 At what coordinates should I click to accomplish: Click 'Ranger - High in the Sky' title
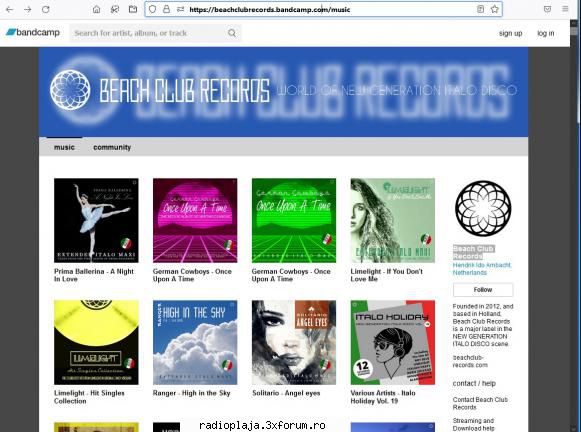pos(192,393)
